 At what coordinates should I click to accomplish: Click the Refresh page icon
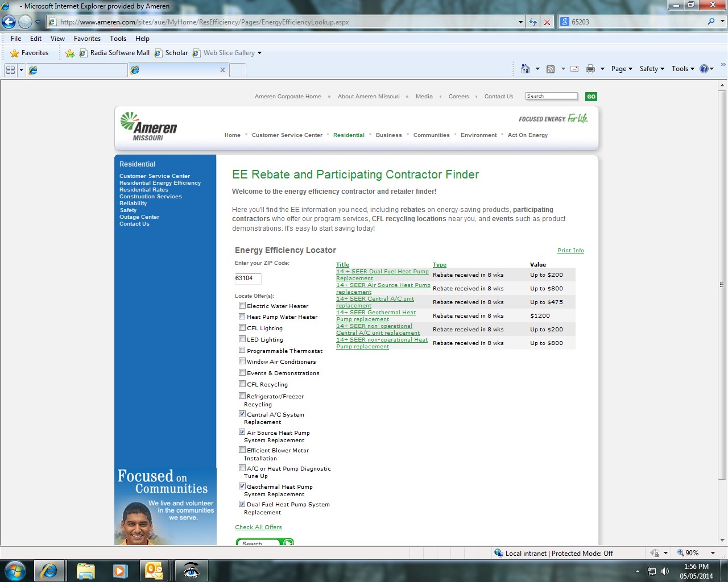point(533,22)
